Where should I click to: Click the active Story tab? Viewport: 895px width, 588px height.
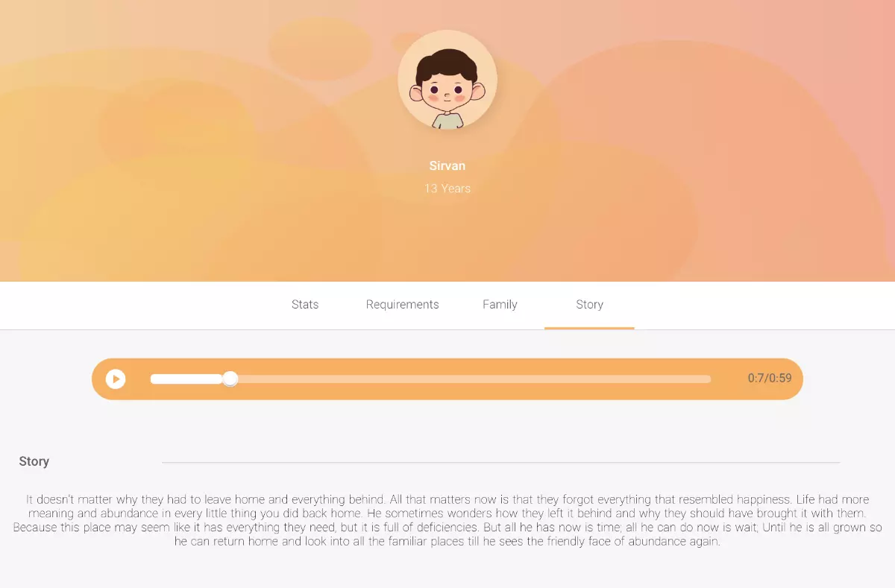(589, 305)
